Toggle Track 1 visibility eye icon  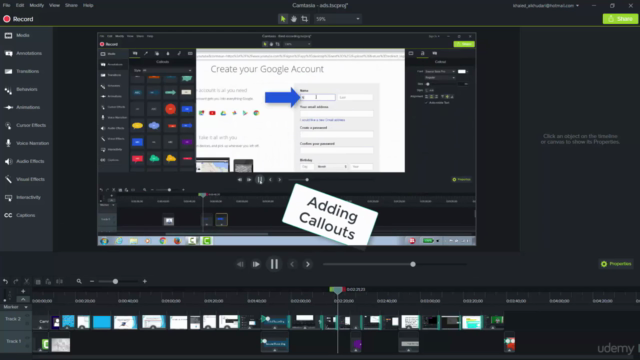(x=28, y=338)
